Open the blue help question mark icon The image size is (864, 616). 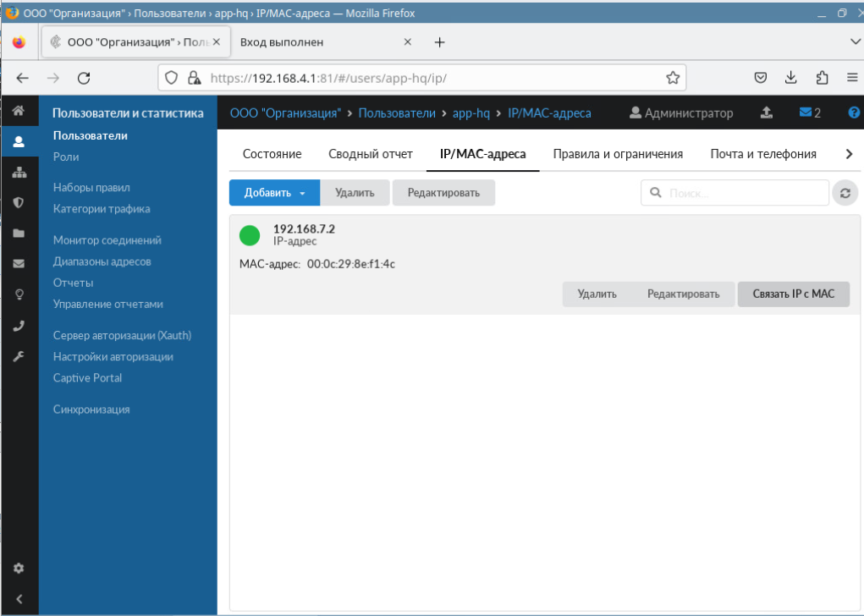[853, 113]
